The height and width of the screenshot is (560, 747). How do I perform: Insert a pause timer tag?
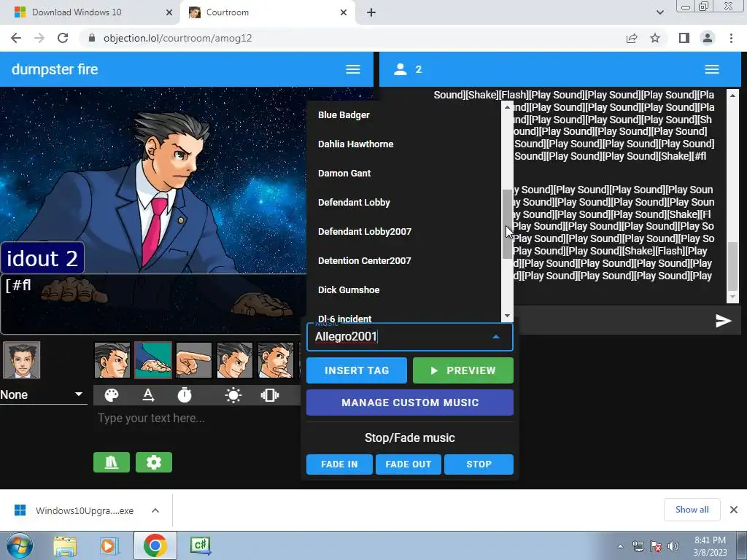point(185,394)
